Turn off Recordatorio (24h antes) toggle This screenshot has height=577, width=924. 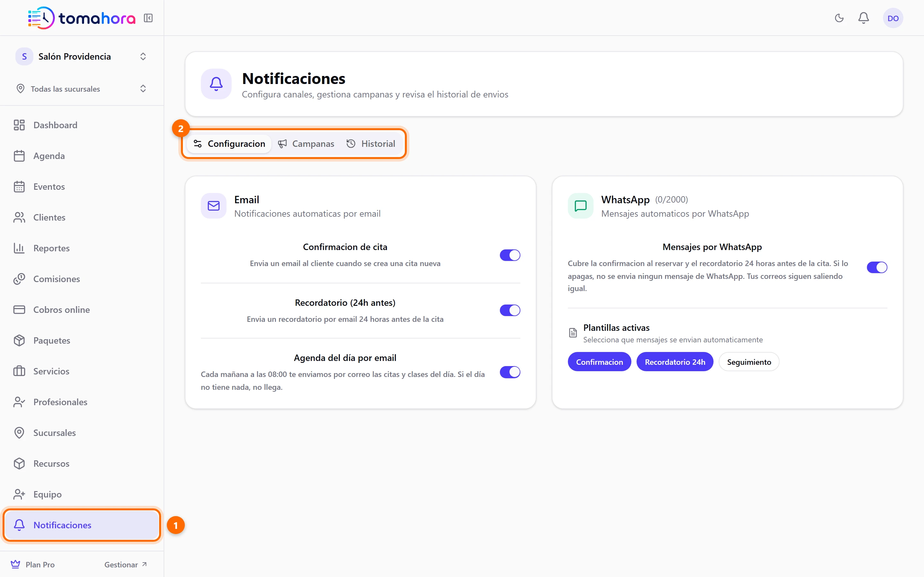510,310
